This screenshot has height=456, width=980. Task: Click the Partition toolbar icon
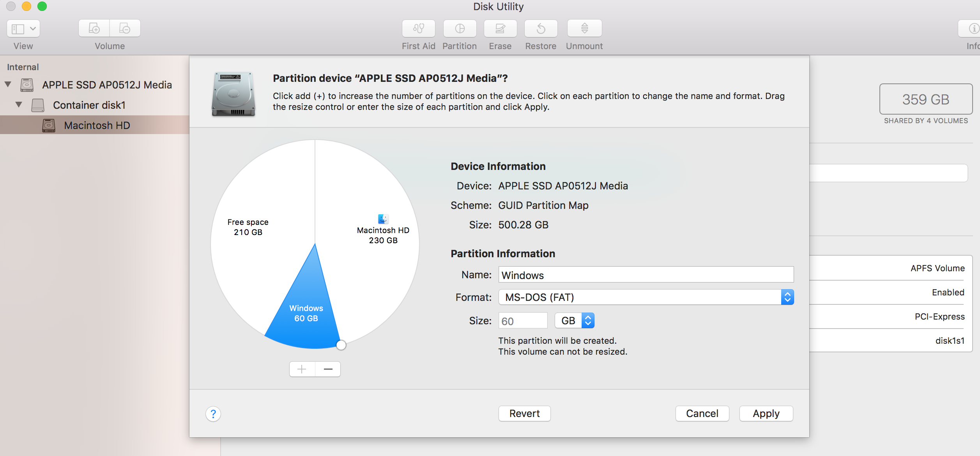[x=460, y=28]
